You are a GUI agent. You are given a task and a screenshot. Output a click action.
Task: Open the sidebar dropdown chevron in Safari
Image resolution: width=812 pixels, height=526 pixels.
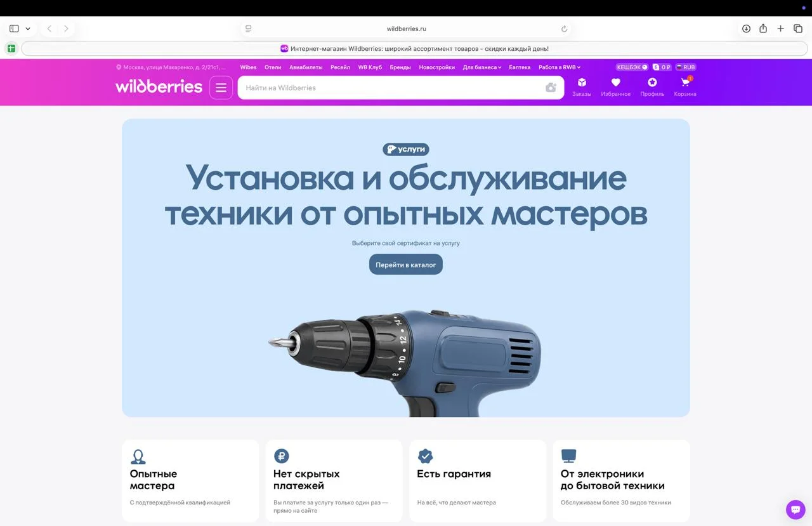28,29
